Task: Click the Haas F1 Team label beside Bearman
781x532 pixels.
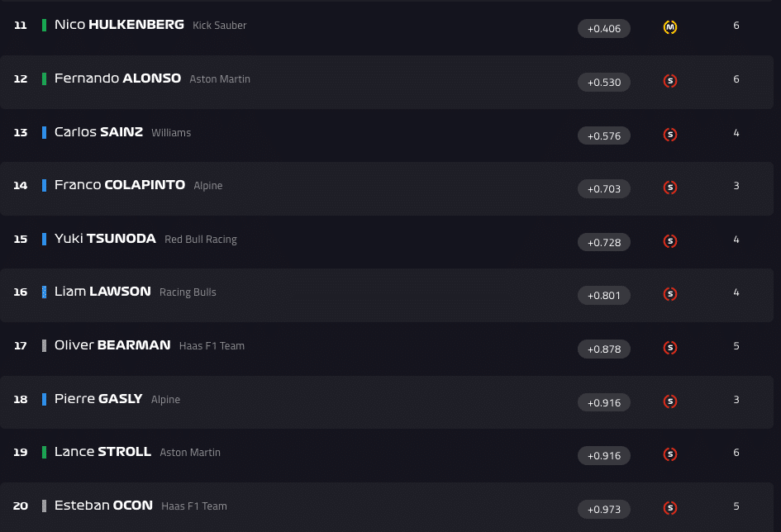Action: coord(212,346)
